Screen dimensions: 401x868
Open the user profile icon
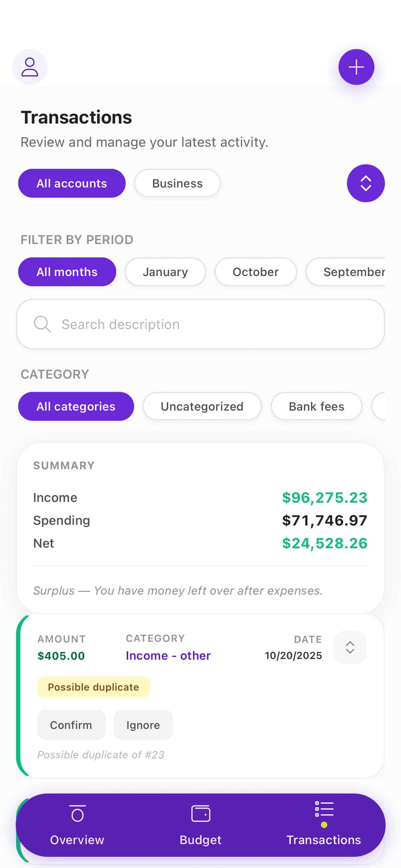point(30,67)
